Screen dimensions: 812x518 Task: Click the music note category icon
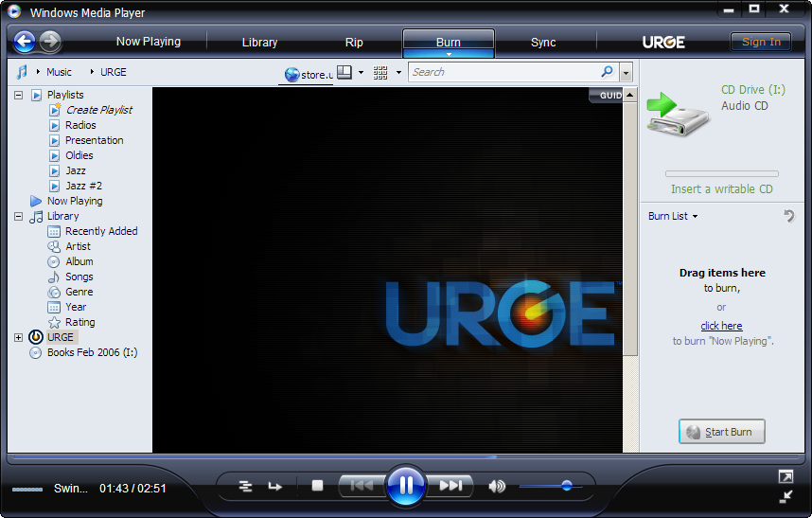pos(22,72)
